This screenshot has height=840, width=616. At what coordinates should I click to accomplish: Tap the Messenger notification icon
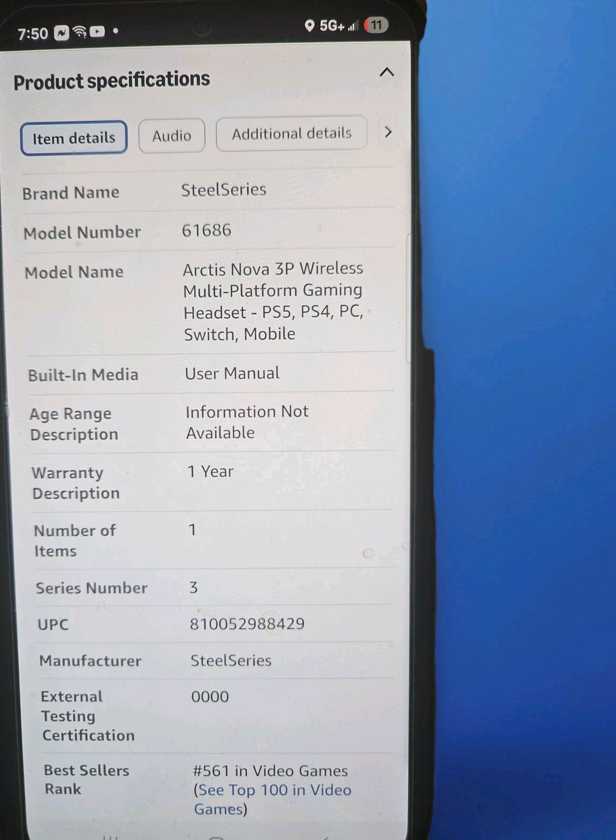click(62, 33)
